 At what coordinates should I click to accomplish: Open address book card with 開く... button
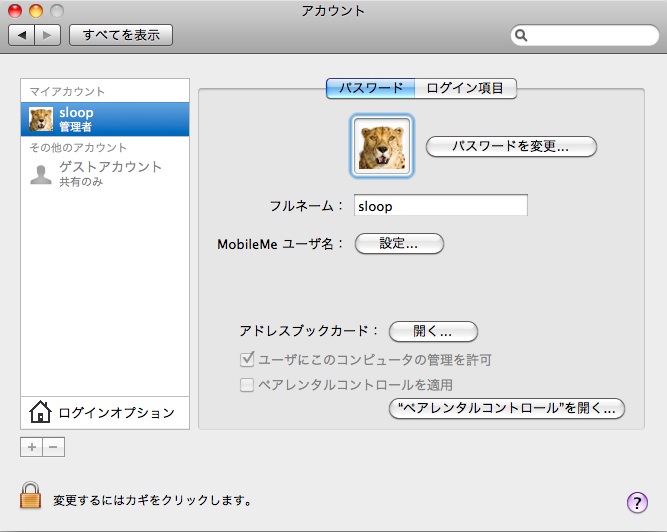[433, 331]
